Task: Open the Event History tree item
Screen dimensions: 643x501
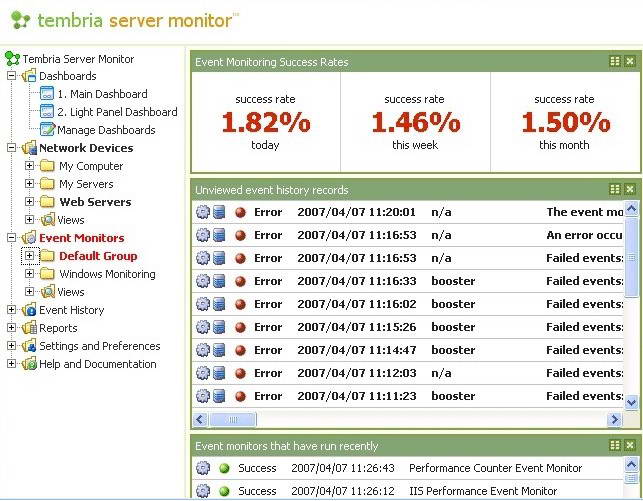Action: (71, 310)
